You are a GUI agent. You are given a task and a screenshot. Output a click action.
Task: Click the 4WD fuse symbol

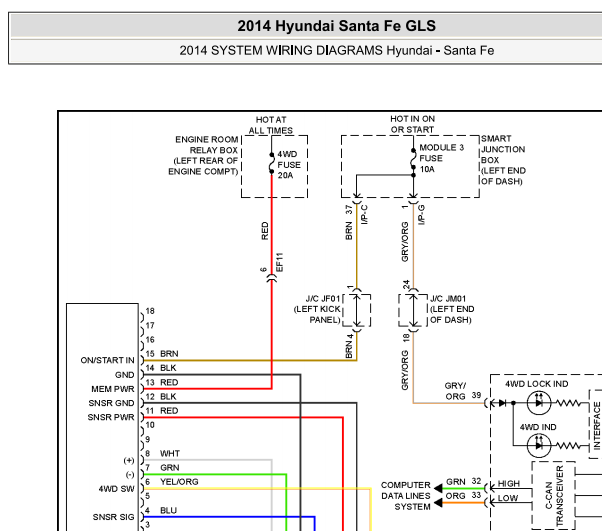pos(271,163)
